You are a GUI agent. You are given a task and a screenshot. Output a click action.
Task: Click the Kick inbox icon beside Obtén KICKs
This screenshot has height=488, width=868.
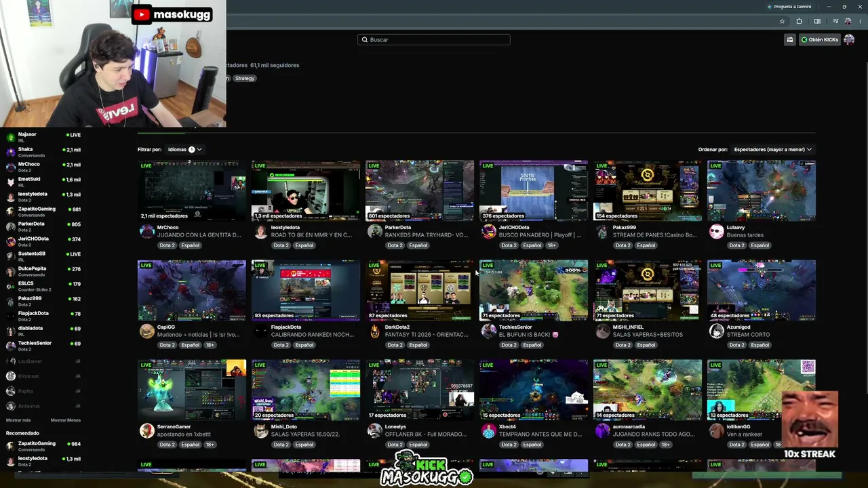pyautogui.click(x=790, y=40)
